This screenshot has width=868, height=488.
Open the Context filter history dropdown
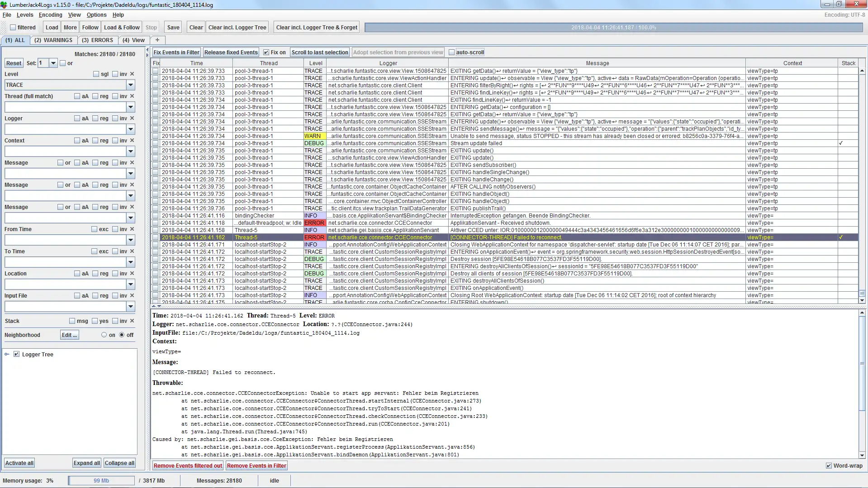point(130,151)
